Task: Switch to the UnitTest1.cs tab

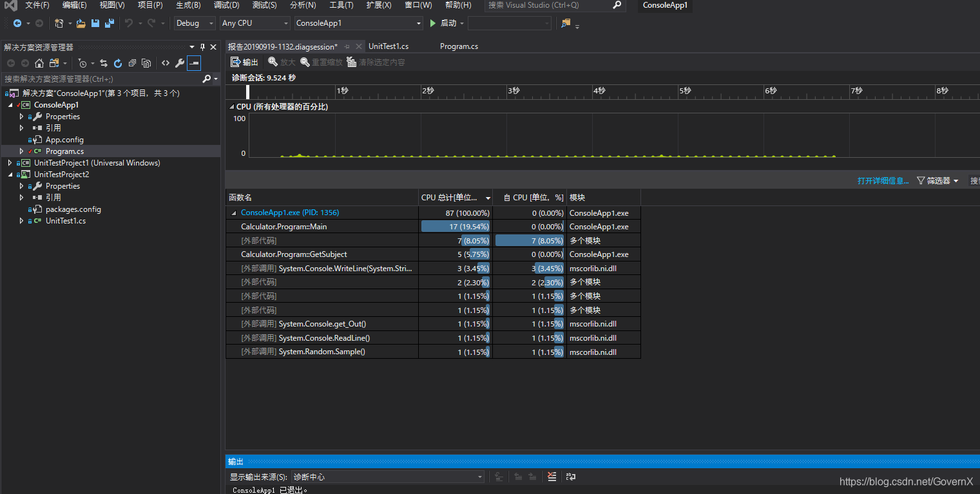Action: tap(389, 46)
